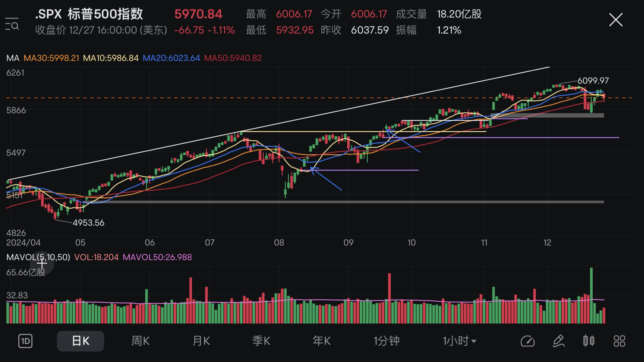
Task: Tap the 32.83 volume axis label
Action: pos(17,295)
